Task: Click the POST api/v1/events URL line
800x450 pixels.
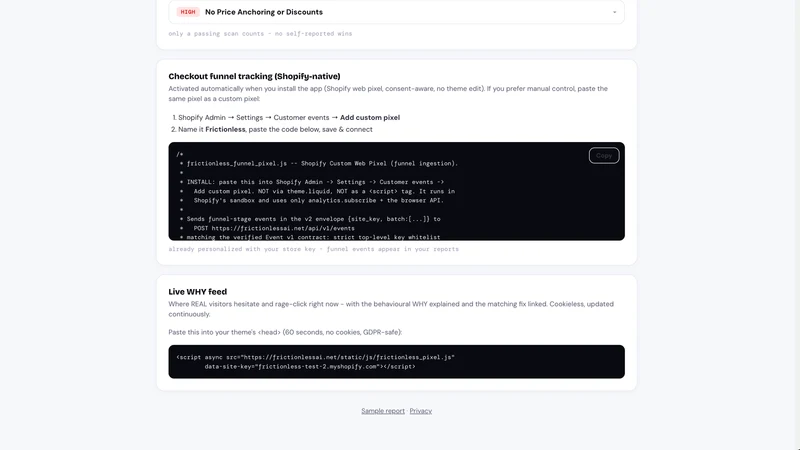Action: 274,228
